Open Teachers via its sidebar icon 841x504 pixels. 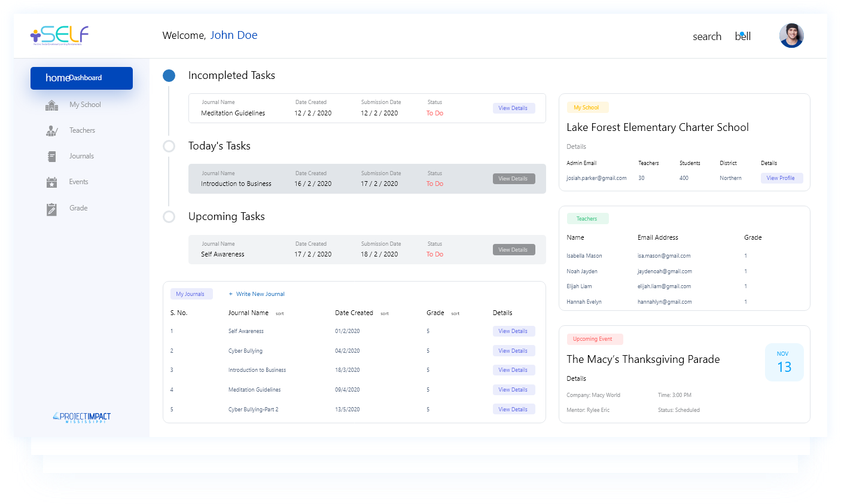coord(52,131)
